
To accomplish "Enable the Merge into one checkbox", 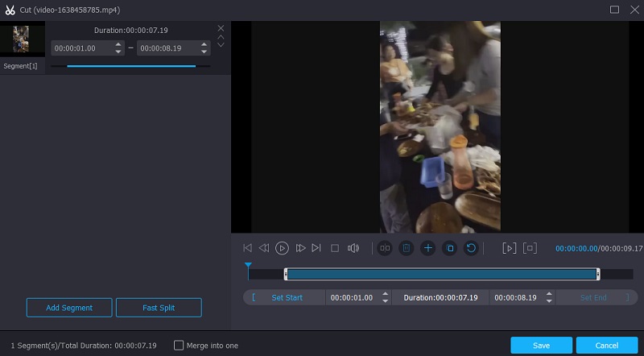I will tap(179, 346).
